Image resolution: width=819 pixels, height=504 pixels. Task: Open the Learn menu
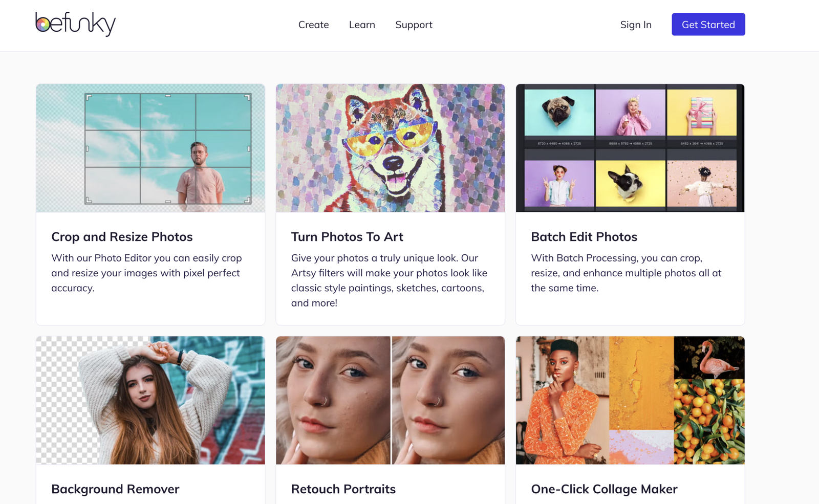(362, 25)
